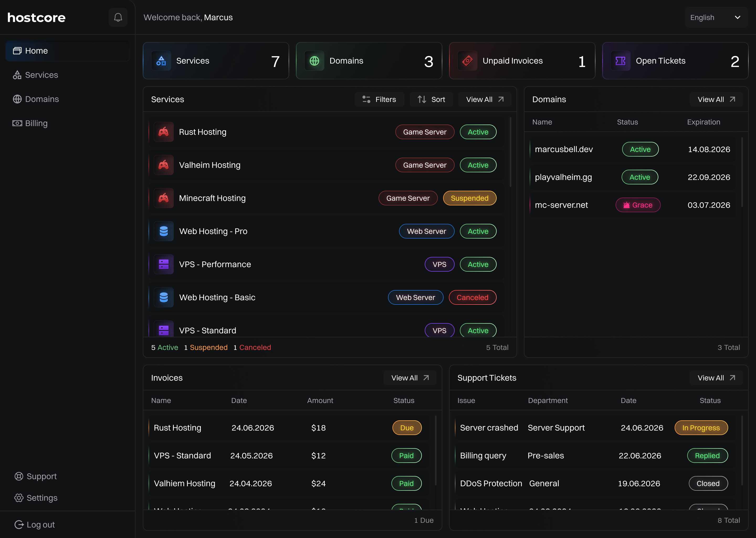Click the Active badge on VPS - Standard
756x538 pixels.
coord(478,330)
